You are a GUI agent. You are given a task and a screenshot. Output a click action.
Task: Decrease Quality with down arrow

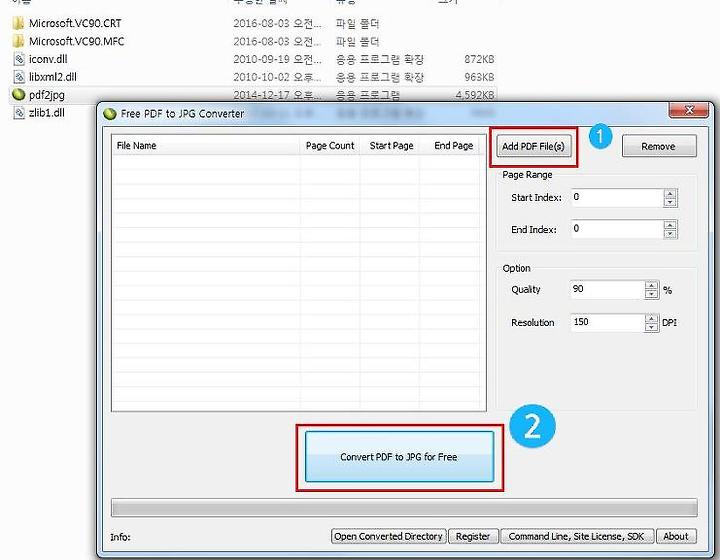[652, 294]
